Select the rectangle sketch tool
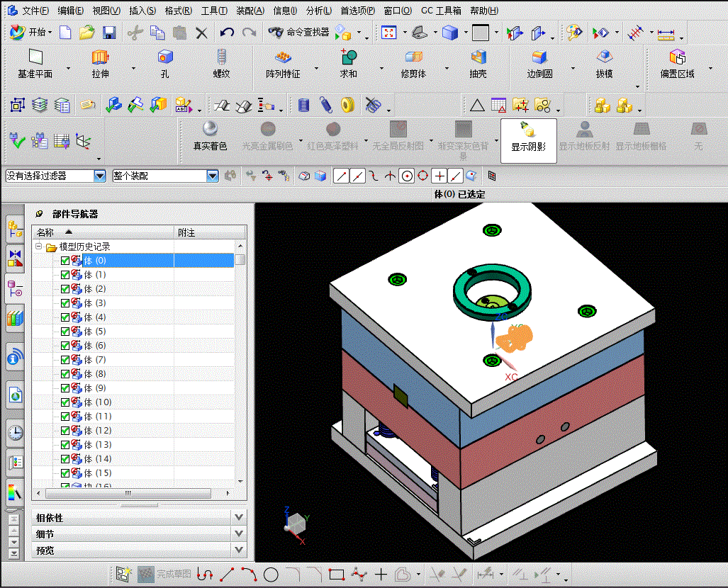 [337, 575]
